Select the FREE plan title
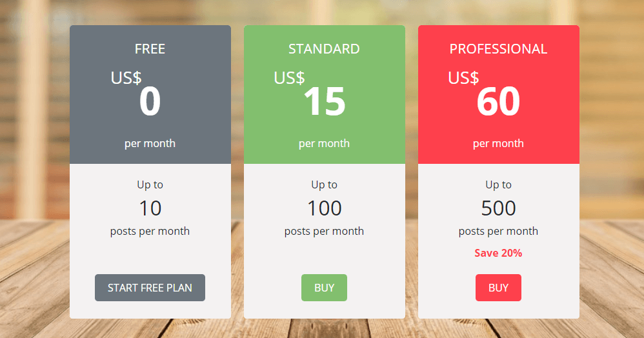Screen dimensions: 644x338 (150, 49)
